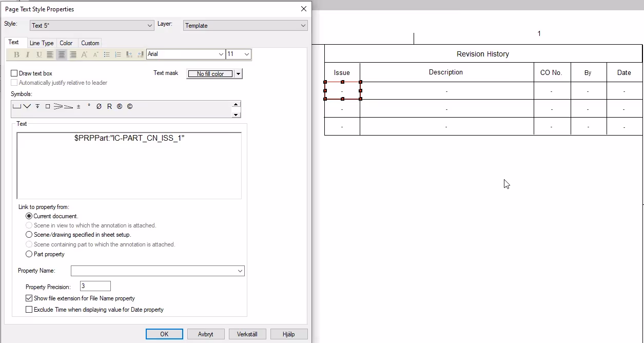The width and height of the screenshot is (644, 343).
Task: Set text alignment to right
Action: (x=73, y=54)
